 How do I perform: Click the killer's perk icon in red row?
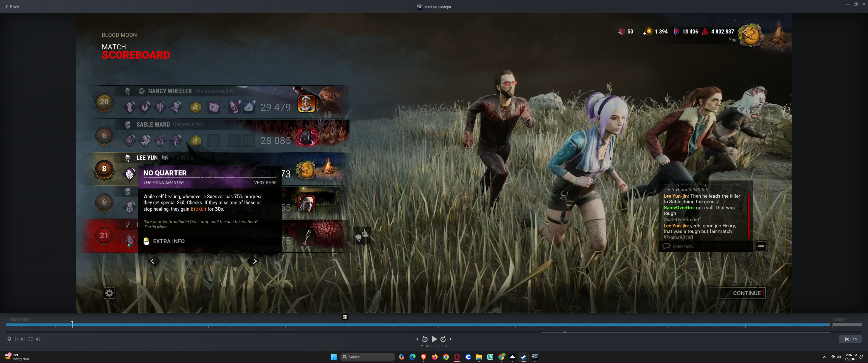[129, 240]
